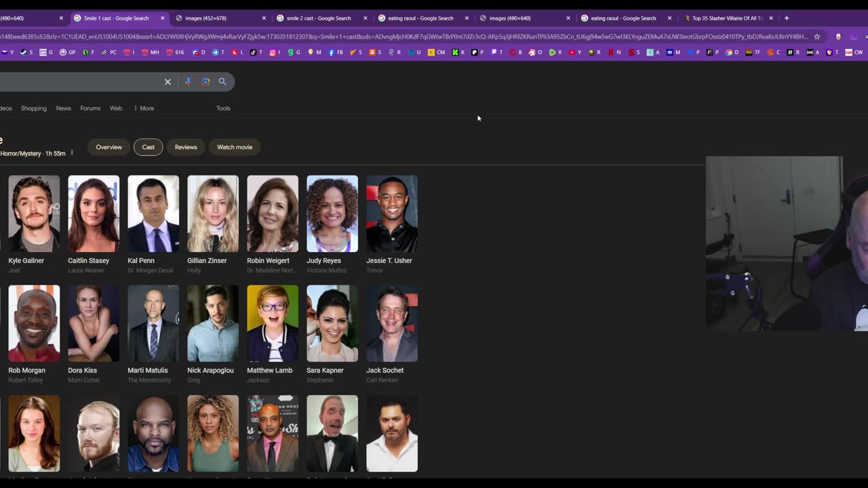The image size is (868, 488).
Task: Switch to the Top 35 Slasher Villains tab
Action: pos(728,18)
